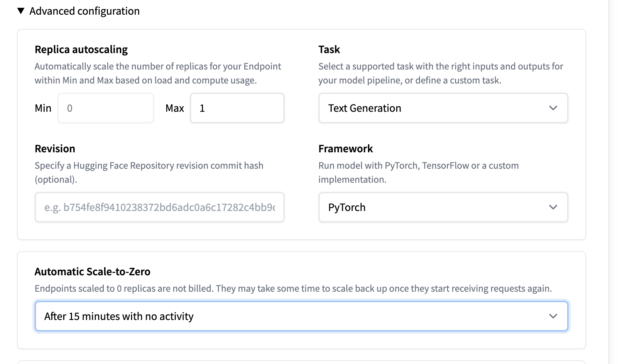The width and height of the screenshot is (636, 364).
Task: Click the replica autoscaling description text
Action: [x=157, y=73]
